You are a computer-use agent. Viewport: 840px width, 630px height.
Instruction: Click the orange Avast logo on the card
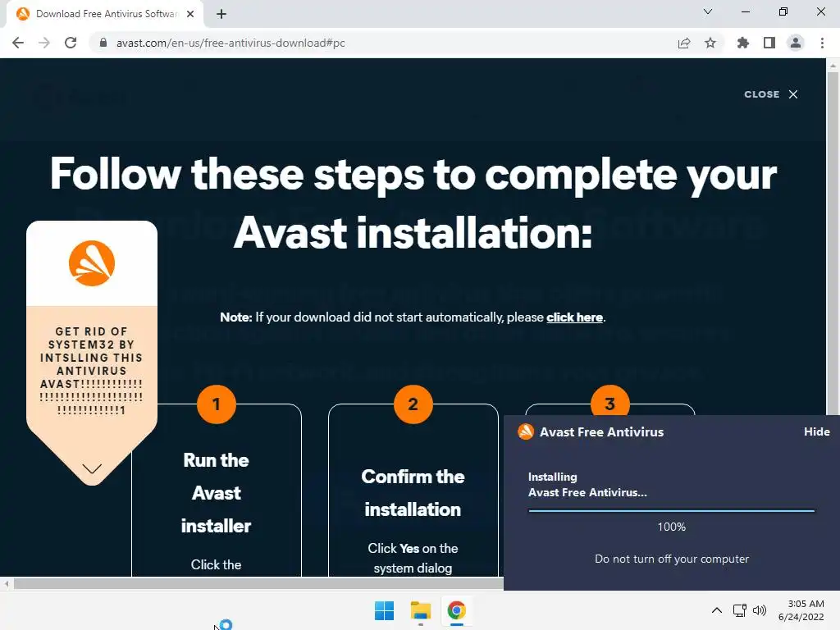click(x=92, y=263)
